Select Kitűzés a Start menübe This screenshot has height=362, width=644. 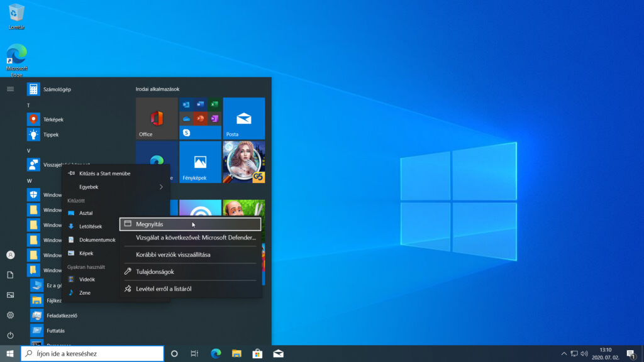116,173
